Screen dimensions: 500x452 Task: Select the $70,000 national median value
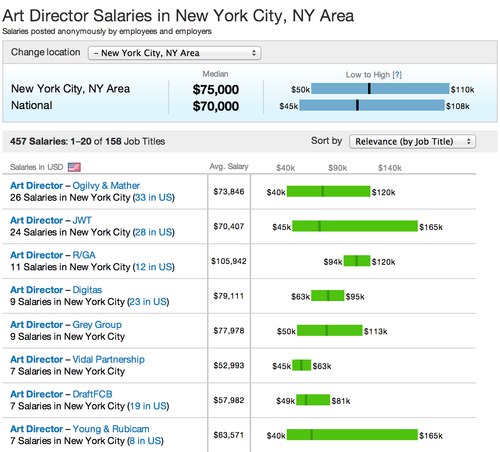[216, 106]
